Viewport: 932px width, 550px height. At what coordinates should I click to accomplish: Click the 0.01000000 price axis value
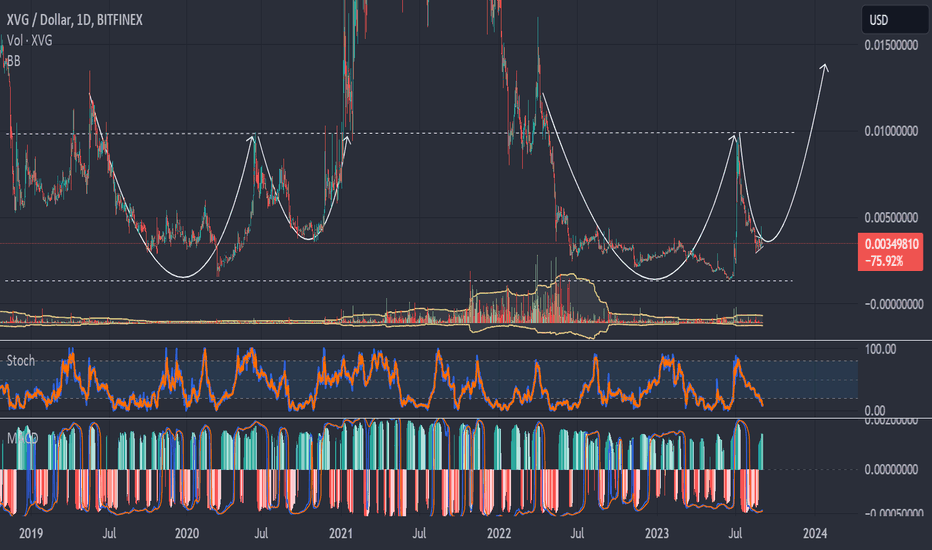point(891,131)
